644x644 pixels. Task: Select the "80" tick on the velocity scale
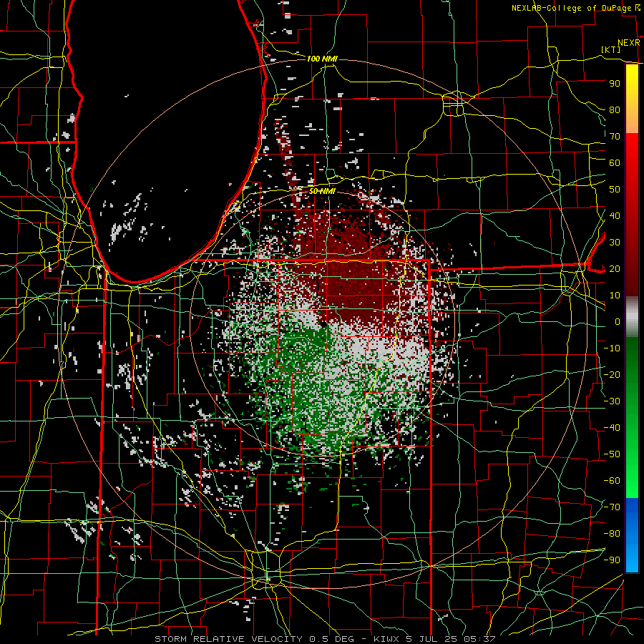615,109
